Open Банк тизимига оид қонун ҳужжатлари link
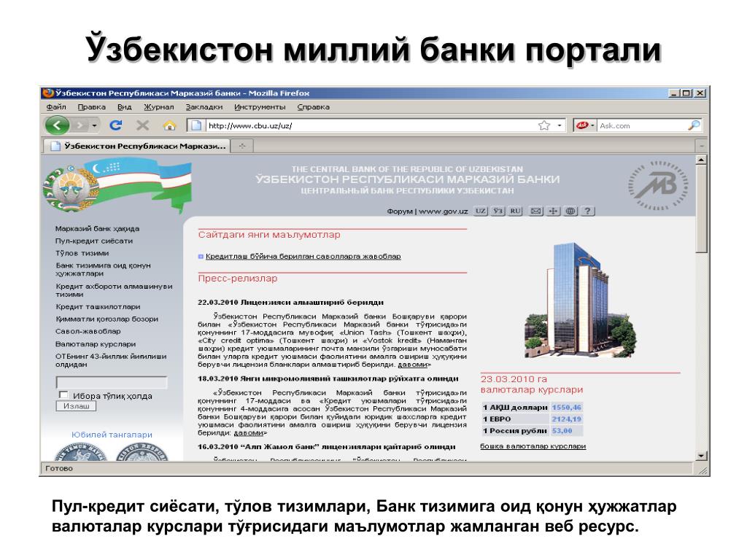This screenshot has width=747, height=560. tap(103, 270)
